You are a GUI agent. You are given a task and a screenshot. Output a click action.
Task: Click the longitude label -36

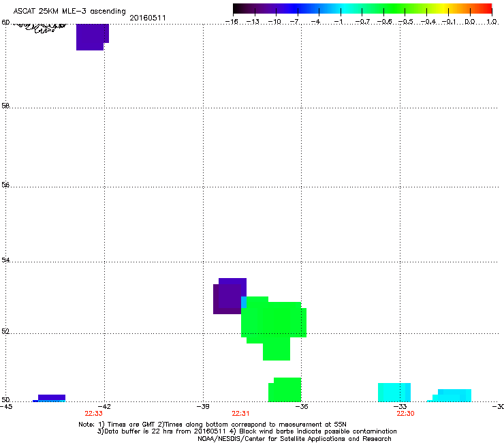click(302, 407)
